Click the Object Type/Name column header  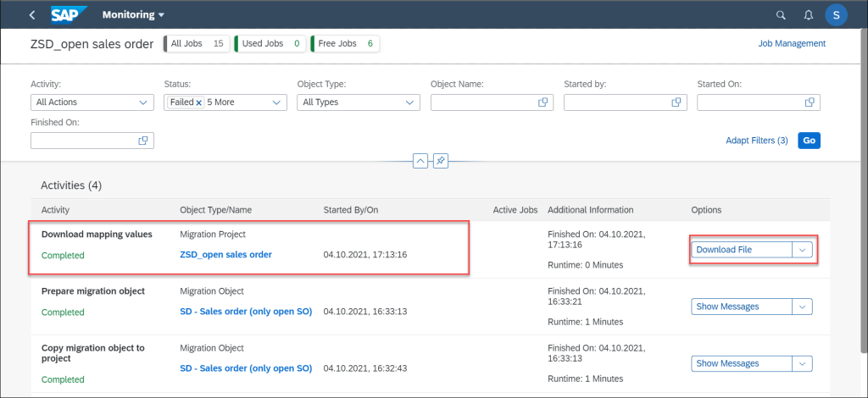(216, 210)
